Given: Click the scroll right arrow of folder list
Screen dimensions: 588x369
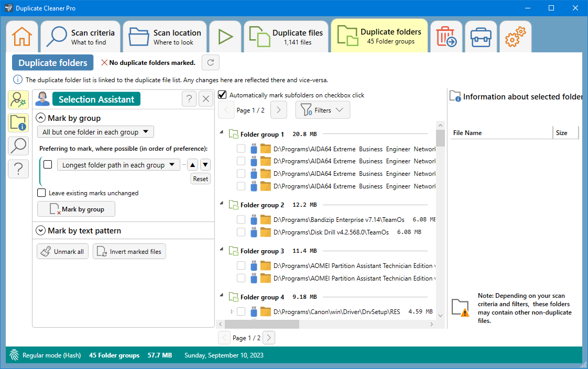Looking at the screenshot, I should [432, 324].
